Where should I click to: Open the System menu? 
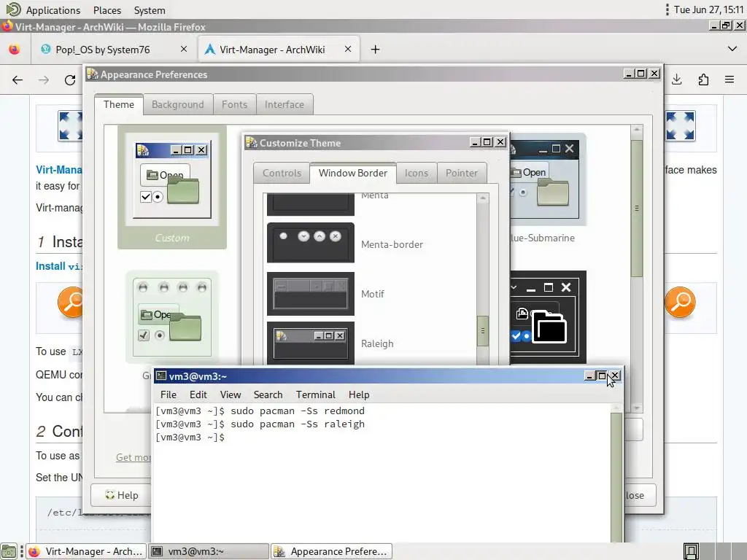click(x=150, y=10)
